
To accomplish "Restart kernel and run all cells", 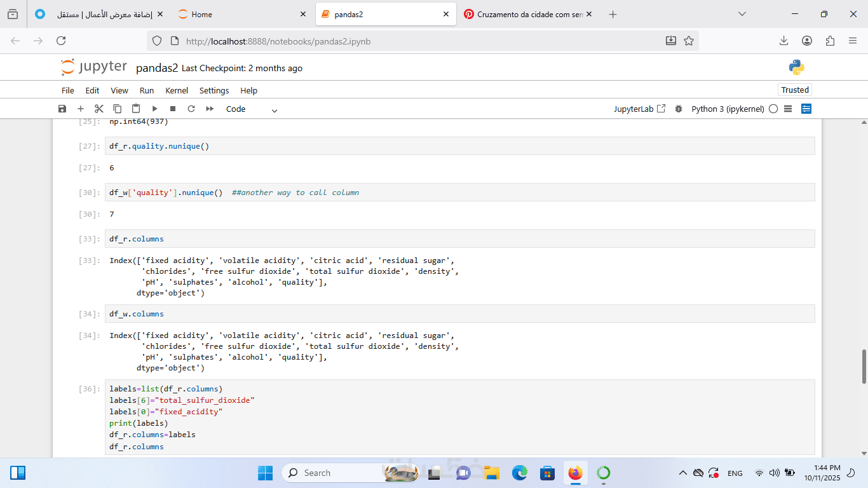I will coord(210,109).
